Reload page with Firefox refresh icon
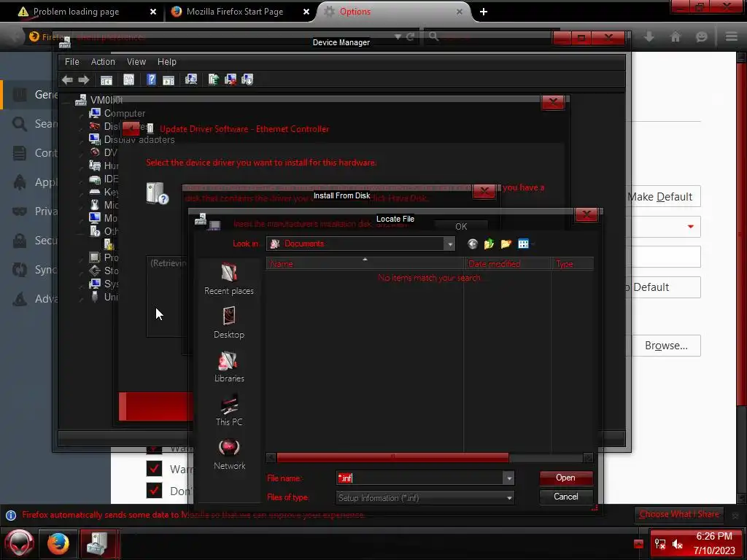Image resolution: width=747 pixels, height=560 pixels. 410,36
